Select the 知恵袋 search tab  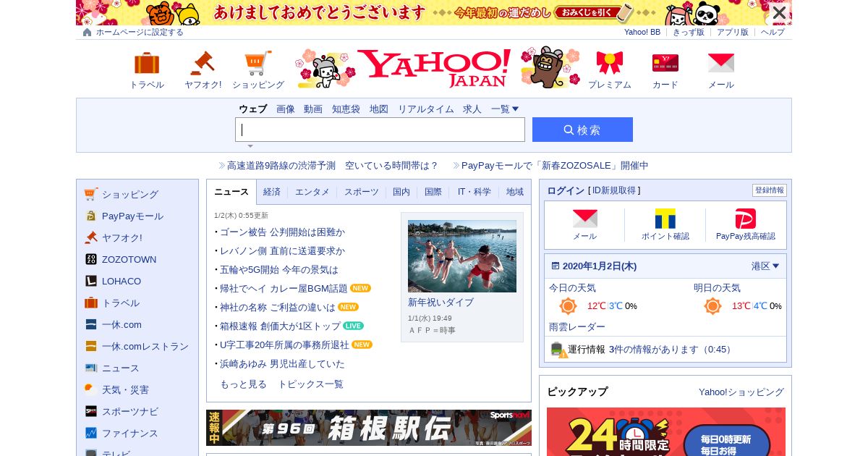346,109
